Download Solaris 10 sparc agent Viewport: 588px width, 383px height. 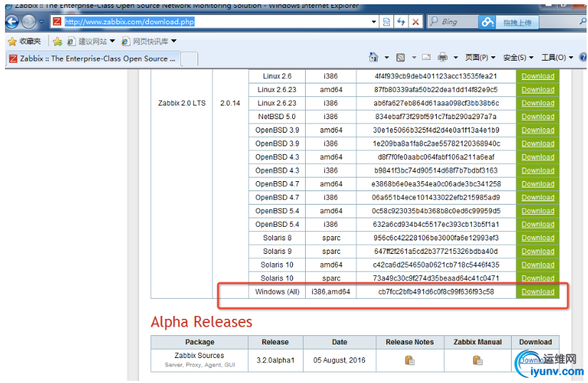pyautogui.click(x=537, y=278)
